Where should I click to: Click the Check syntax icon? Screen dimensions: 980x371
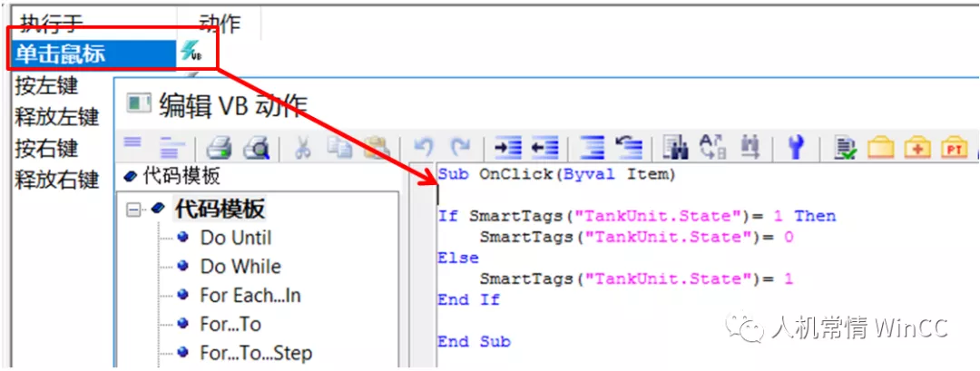click(846, 148)
